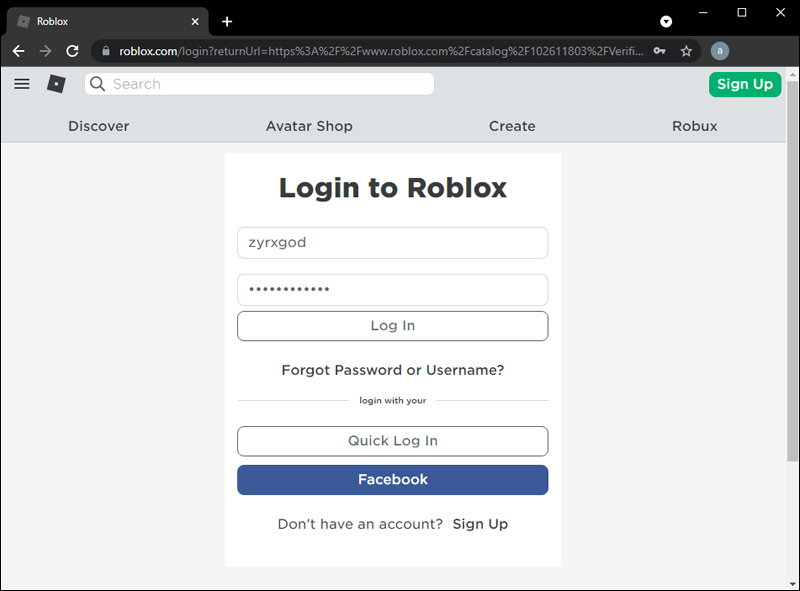Viewport: 800px width, 591px height.
Task: Go back using the browser back arrow
Action: pyautogui.click(x=18, y=51)
